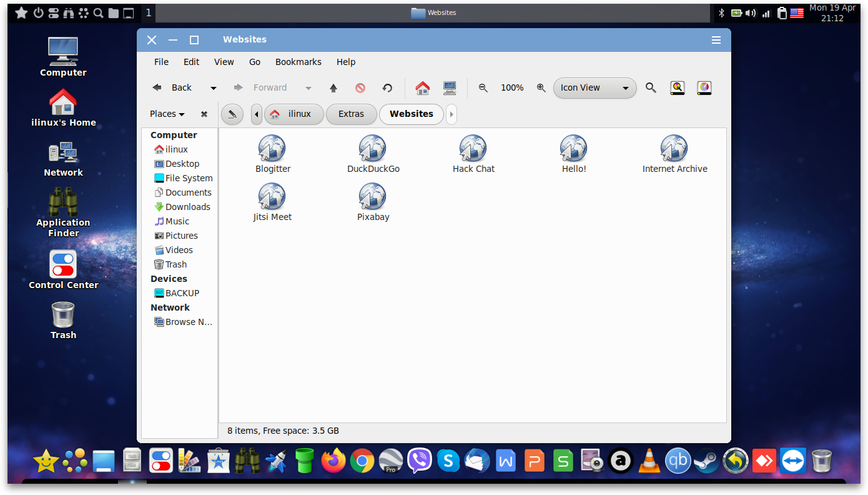Click the Forward navigation button
The height and width of the screenshot is (495, 868).
tap(260, 88)
